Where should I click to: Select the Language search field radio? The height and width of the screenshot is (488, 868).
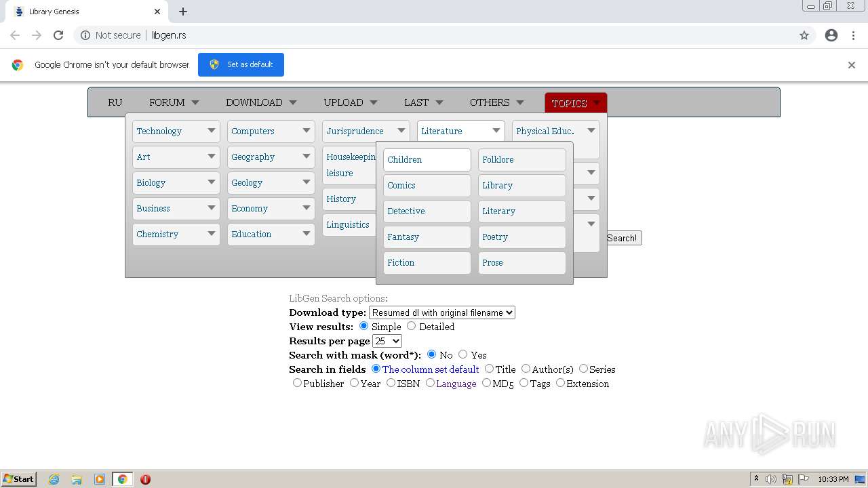tap(431, 383)
